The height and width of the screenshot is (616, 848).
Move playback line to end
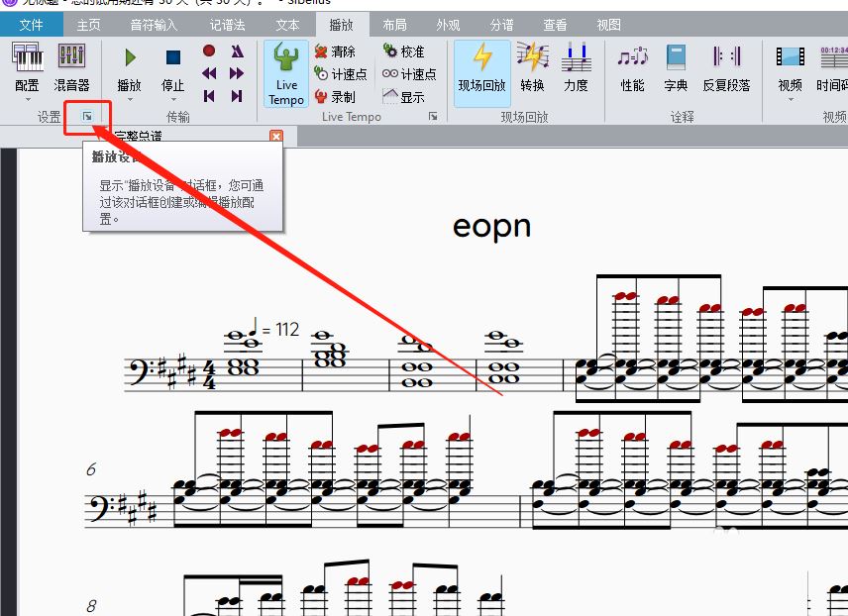click(237, 96)
